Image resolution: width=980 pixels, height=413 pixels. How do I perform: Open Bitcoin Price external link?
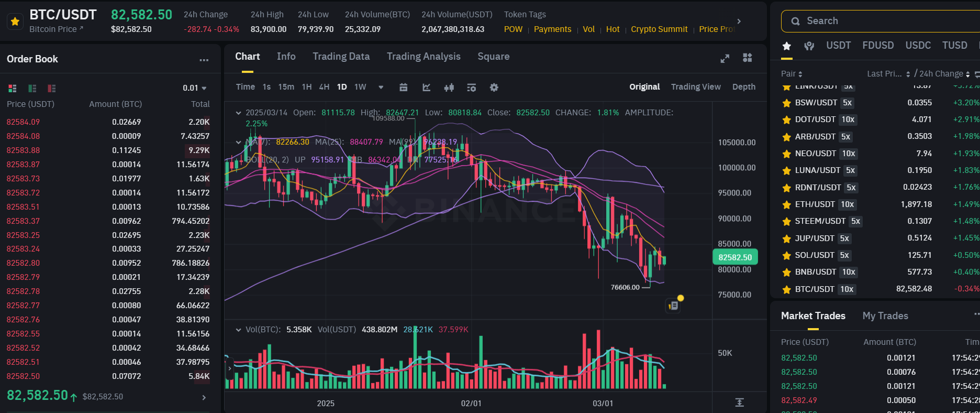56,29
